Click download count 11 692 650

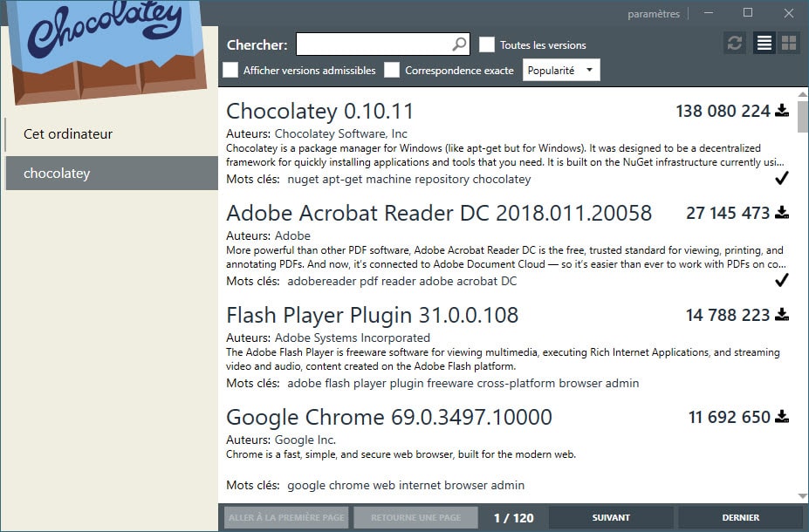729,417
